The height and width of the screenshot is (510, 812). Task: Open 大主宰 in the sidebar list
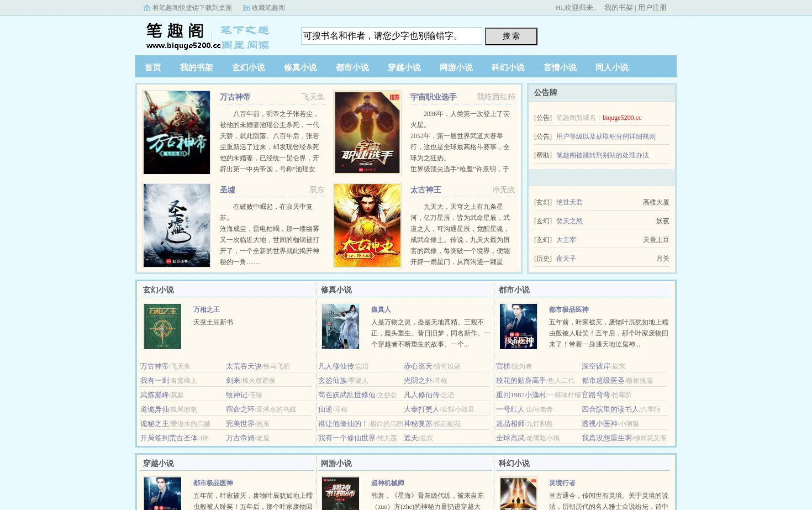pyautogui.click(x=566, y=240)
